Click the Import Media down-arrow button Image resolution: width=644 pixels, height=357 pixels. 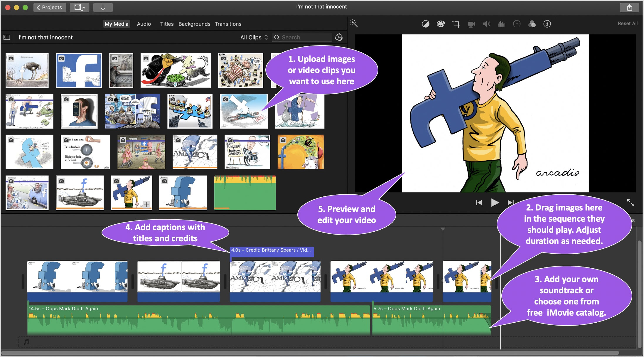pyautogui.click(x=103, y=7)
